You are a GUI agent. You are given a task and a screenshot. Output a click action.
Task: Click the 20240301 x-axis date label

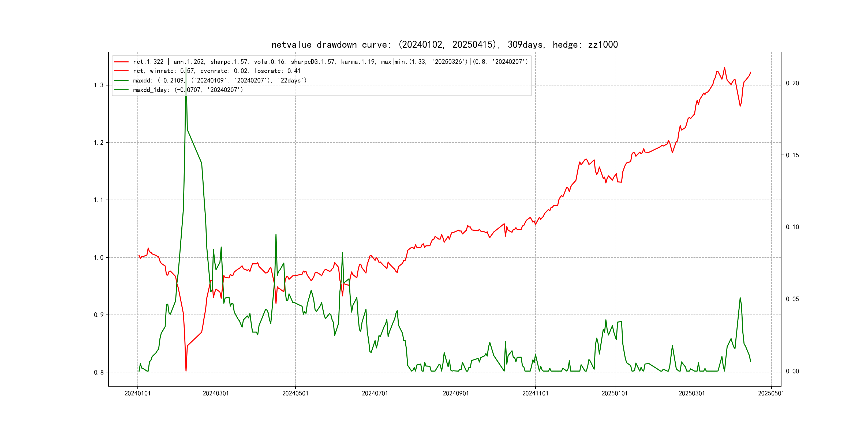tap(216, 394)
